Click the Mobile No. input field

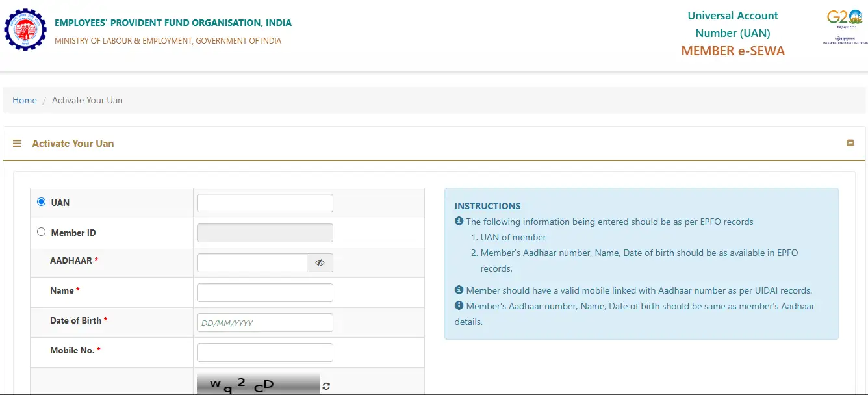pyautogui.click(x=264, y=353)
